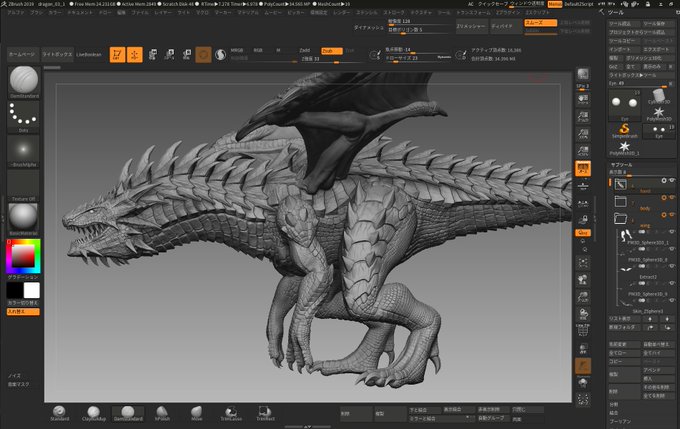Click the Frame mesh icon
Image resolution: width=680 pixels, height=429 pixels.
[583, 262]
